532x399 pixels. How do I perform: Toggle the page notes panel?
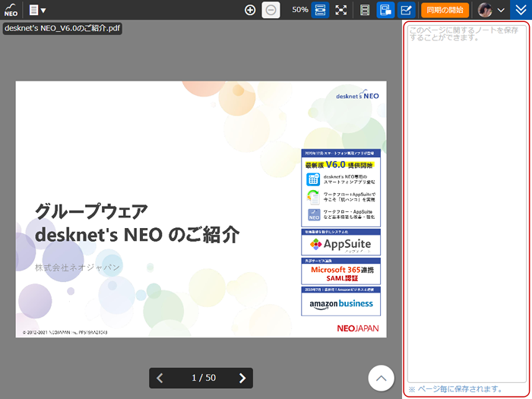(385, 10)
